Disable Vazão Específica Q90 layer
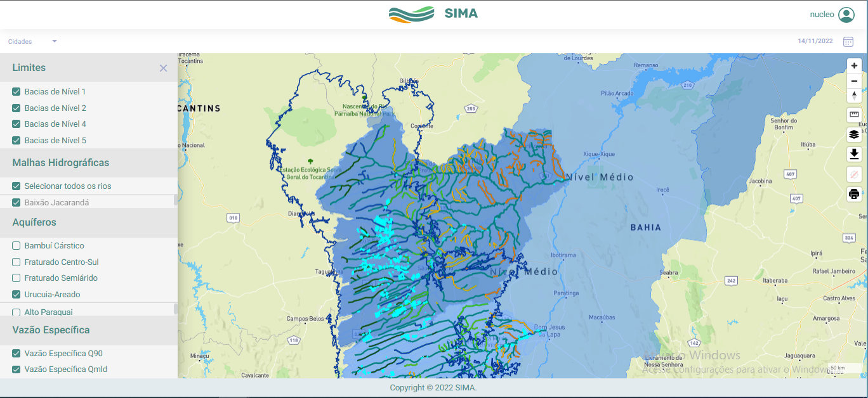Image resolution: width=868 pixels, height=398 pixels. pyautogui.click(x=16, y=354)
